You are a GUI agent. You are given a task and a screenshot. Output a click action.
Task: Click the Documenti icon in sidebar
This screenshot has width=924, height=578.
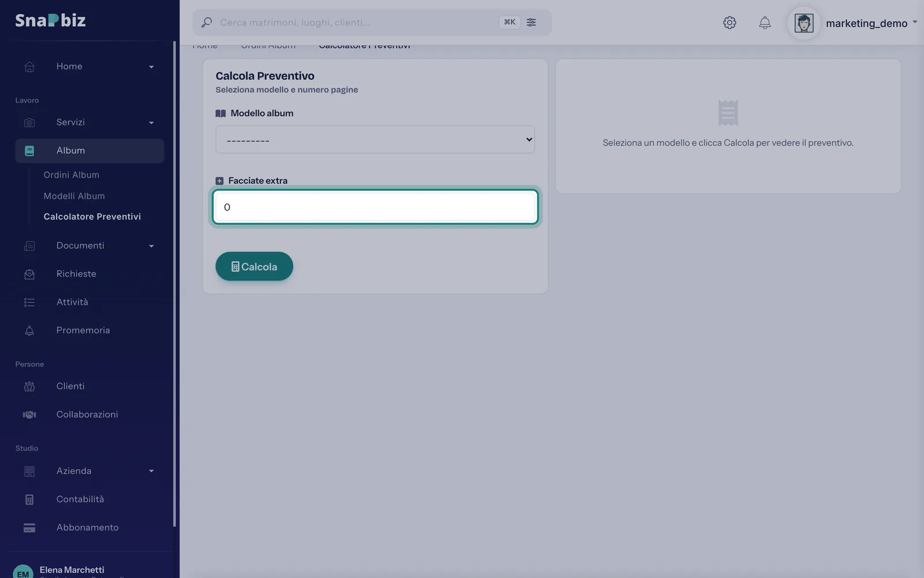pos(29,246)
